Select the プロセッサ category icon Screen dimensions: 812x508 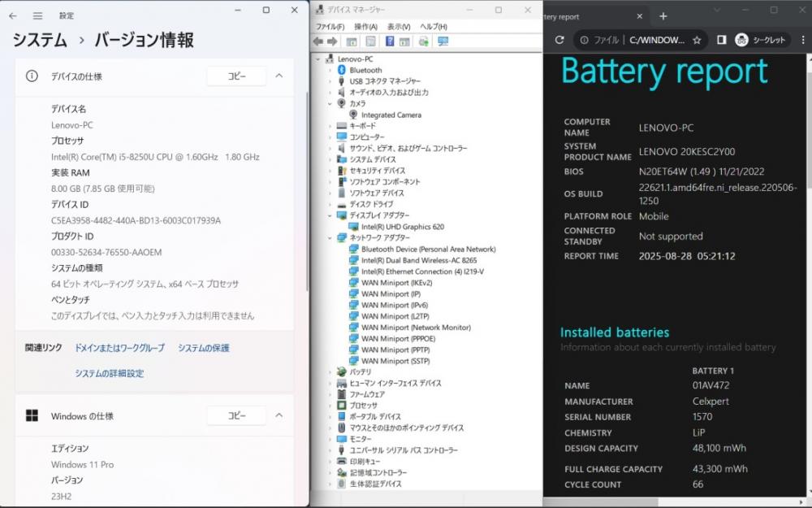pos(341,406)
